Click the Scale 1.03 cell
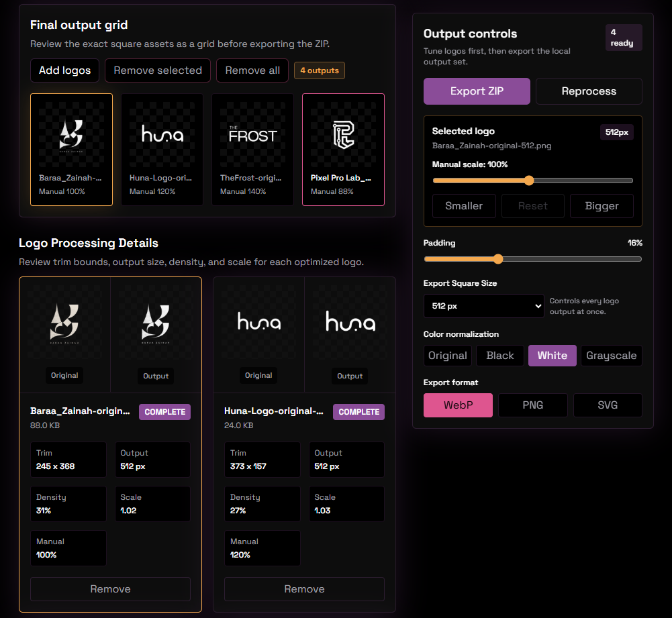Screen dimensions: 672x618 [346, 504]
